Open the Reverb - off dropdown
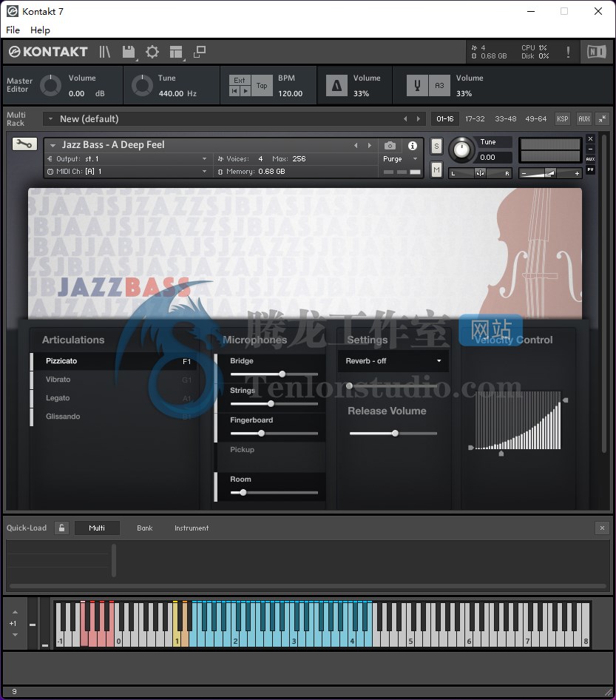This screenshot has height=700, width=616. [393, 360]
